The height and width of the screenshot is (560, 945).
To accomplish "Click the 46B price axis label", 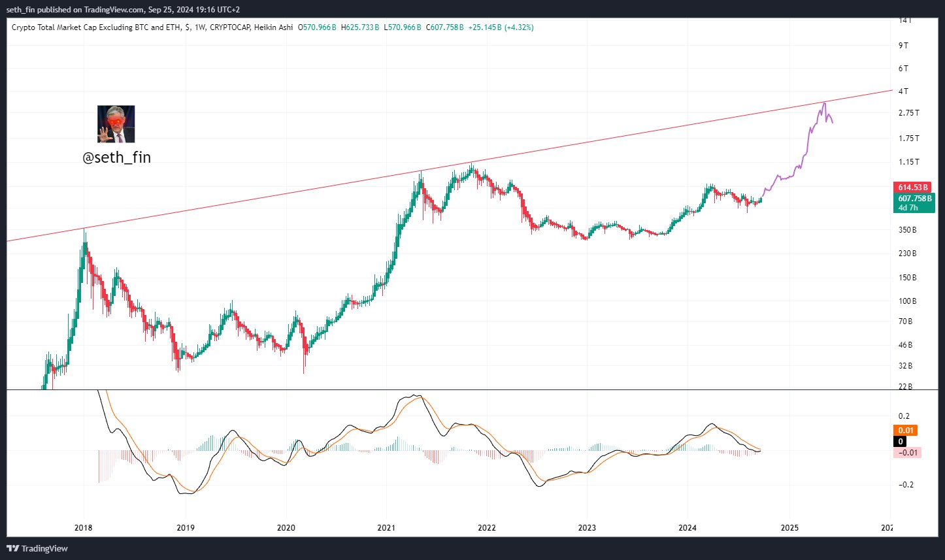I will 906,345.
